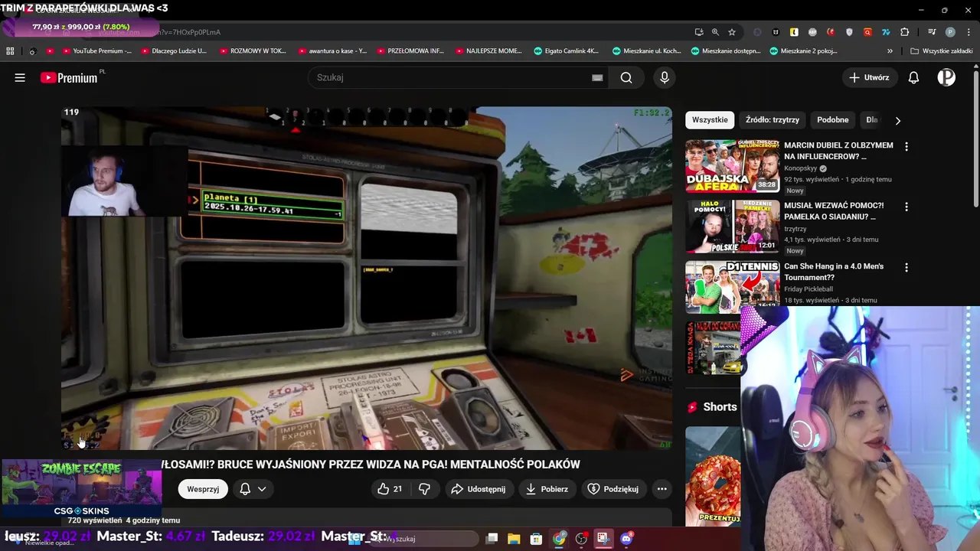This screenshot has width=980, height=551.
Task: Open options for MUSIAŁ WEZWAĆ POMOC video
Action: (906, 207)
